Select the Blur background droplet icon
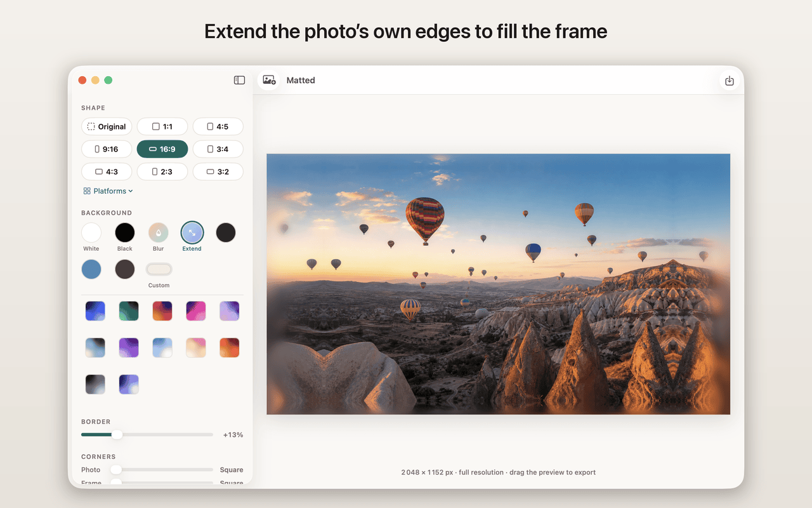Image resolution: width=812 pixels, height=508 pixels. click(159, 232)
